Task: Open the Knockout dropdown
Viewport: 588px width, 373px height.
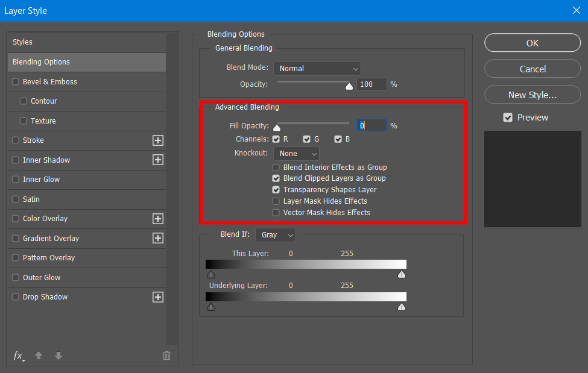Action: pos(296,154)
